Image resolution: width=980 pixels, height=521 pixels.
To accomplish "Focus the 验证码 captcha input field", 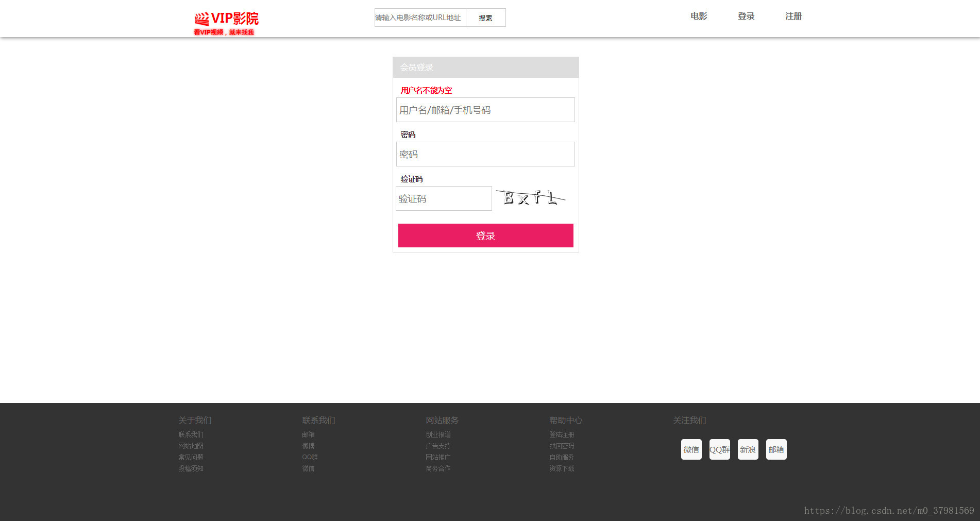I will point(444,198).
